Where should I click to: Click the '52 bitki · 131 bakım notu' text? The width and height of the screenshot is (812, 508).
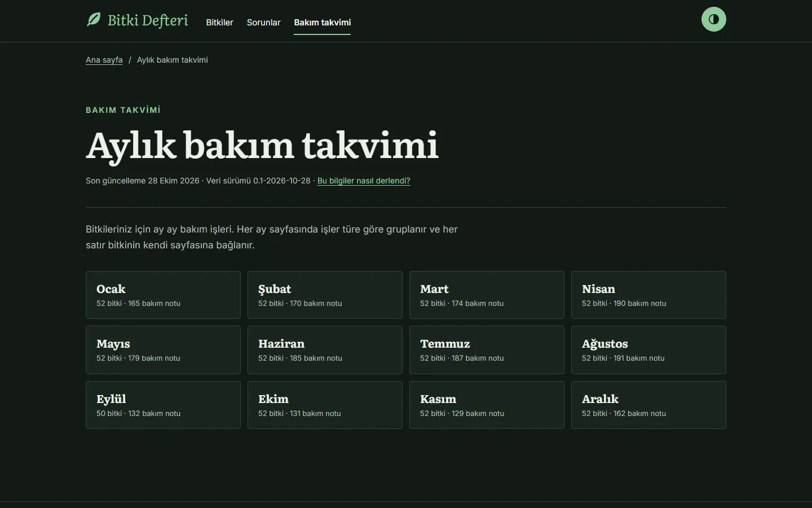(299, 414)
